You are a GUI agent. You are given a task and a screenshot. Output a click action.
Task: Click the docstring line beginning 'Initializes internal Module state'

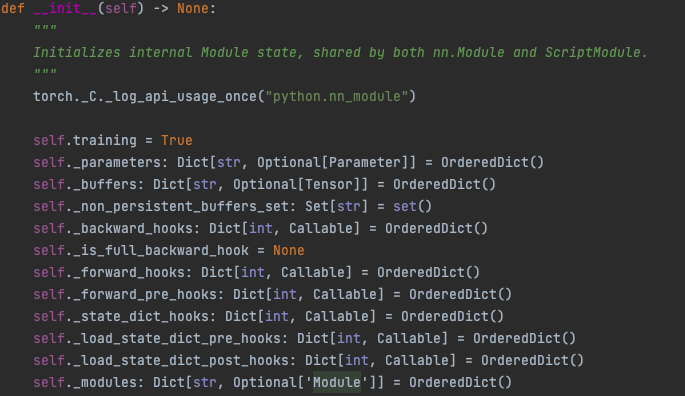(340, 52)
